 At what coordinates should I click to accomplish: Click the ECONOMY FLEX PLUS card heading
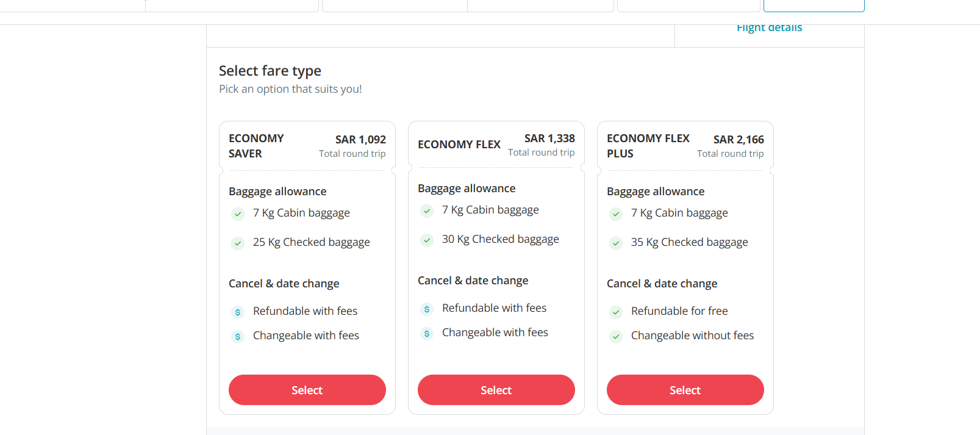(x=648, y=146)
